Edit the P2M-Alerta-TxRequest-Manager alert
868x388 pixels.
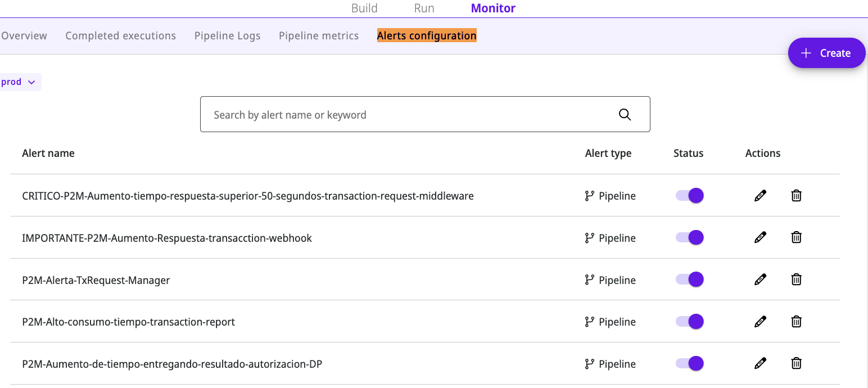click(760, 279)
